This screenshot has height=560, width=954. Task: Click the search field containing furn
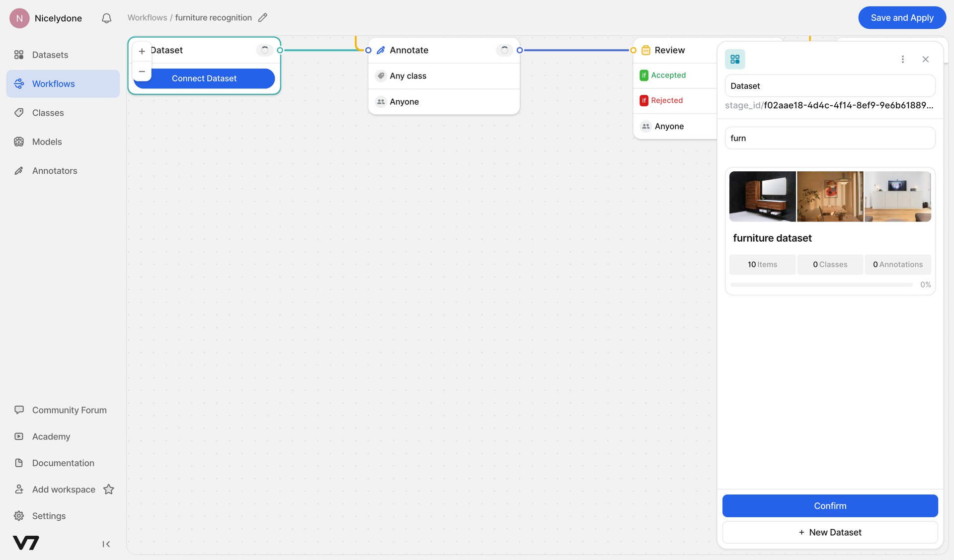(x=830, y=138)
